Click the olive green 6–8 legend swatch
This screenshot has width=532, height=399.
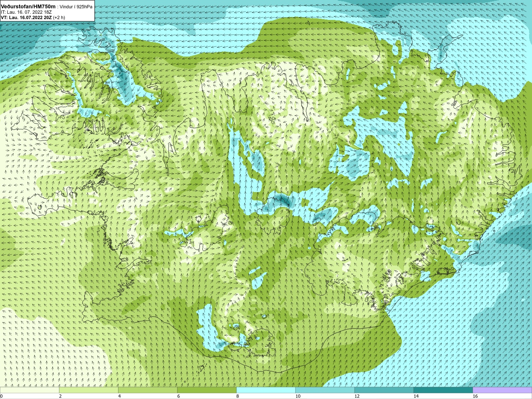207,390
